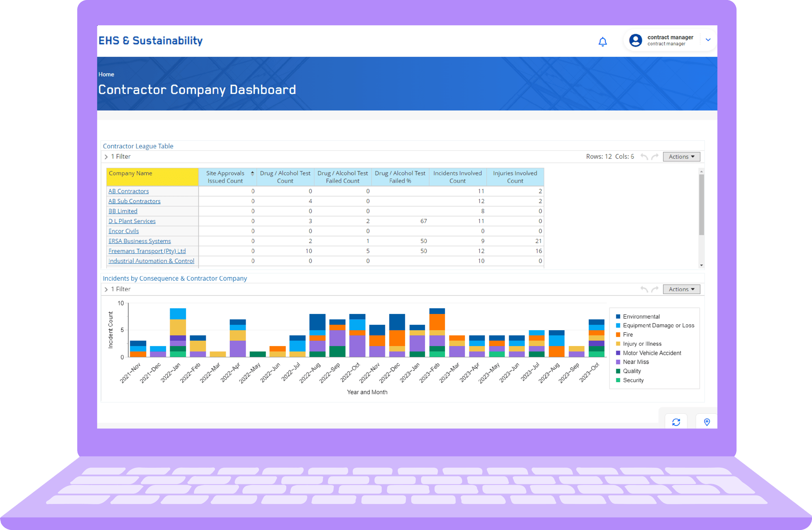Viewport: 812px width, 530px height.
Task: Click the contract manager user avatar
Action: click(635, 40)
